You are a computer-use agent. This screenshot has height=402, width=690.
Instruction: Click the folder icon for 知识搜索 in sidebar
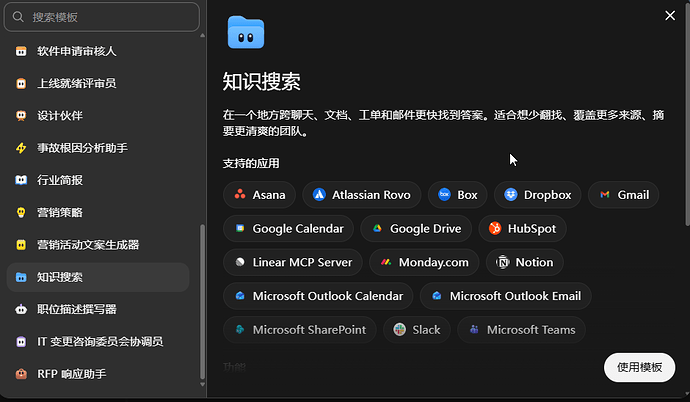21,277
